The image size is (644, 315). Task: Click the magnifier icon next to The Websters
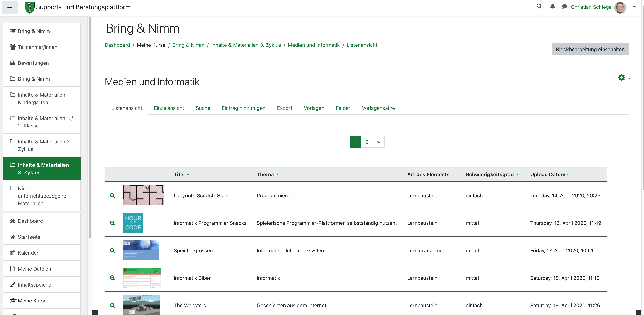pyautogui.click(x=112, y=305)
